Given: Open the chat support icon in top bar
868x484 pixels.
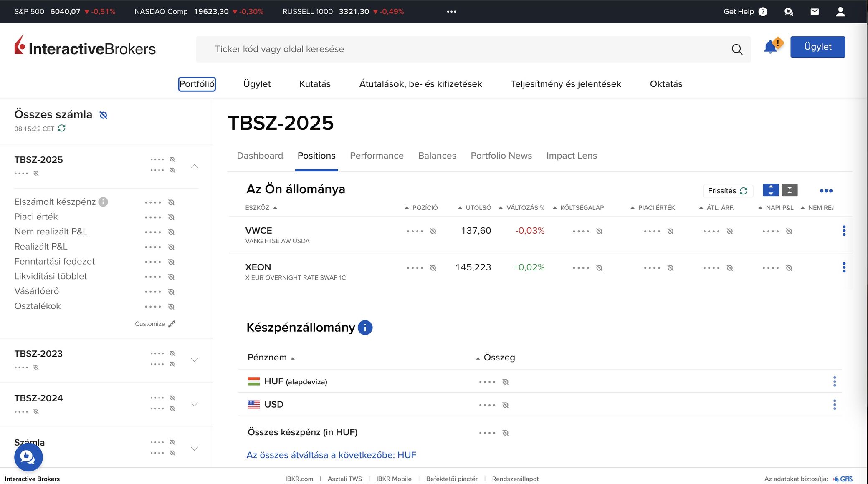Looking at the screenshot, I should point(789,12).
